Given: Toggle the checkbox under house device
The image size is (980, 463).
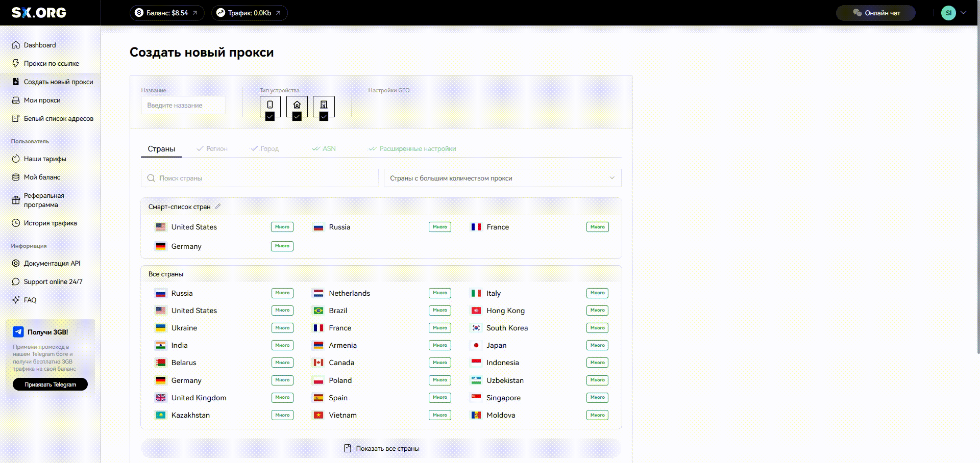Looking at the screenshot, I should (297, 117).
